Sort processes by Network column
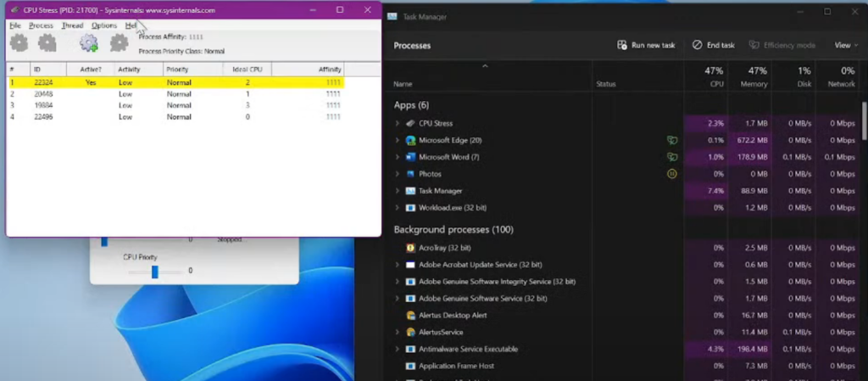 pos(837,76)
